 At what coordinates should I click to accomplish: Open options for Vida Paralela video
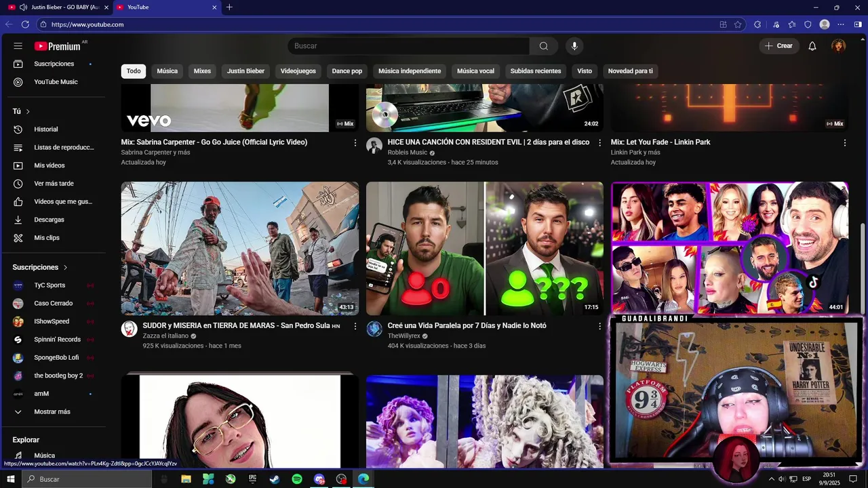coord(599,327)
